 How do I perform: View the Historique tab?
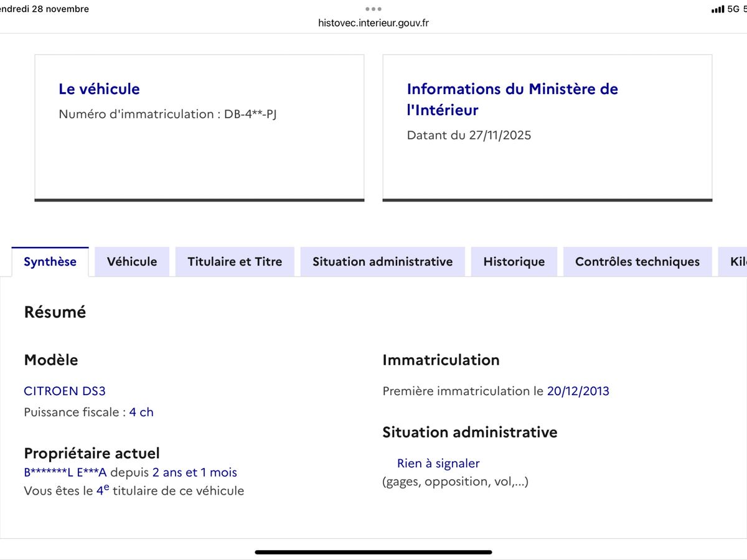point(514,261)
